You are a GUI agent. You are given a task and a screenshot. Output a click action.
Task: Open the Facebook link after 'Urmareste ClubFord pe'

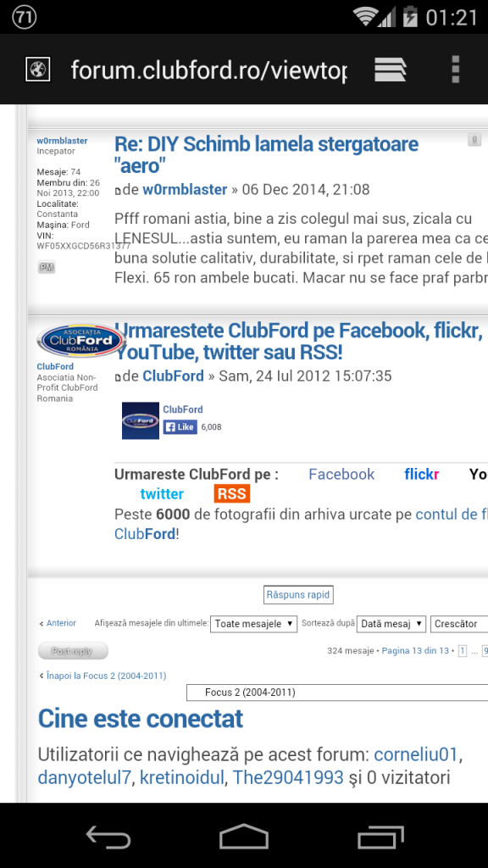point(341,475)
